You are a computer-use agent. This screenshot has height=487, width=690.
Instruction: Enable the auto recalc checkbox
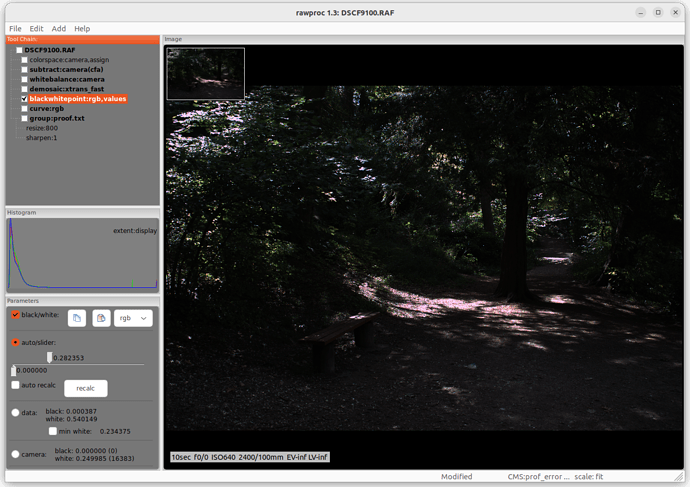(15, 385)
